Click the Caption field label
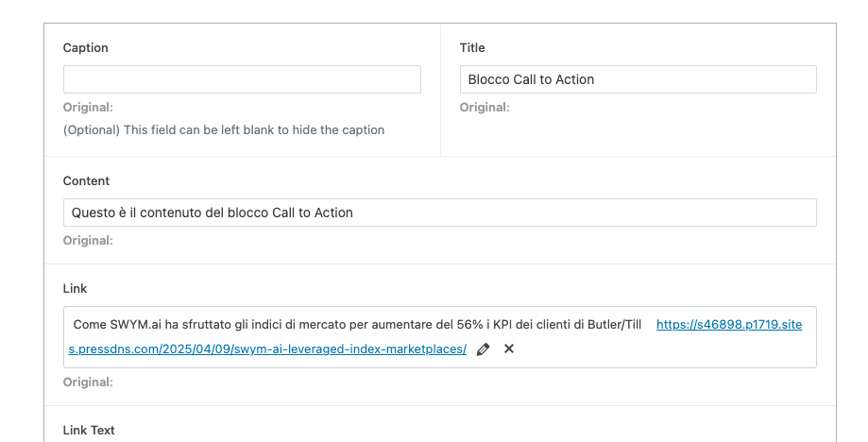Viewport: 868px width, 442px height. pos(85,47)
